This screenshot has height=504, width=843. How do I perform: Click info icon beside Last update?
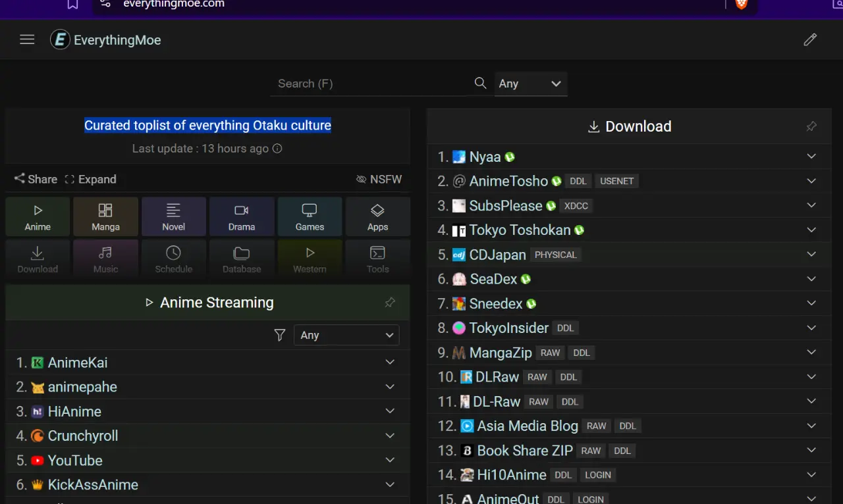[277, 149]
